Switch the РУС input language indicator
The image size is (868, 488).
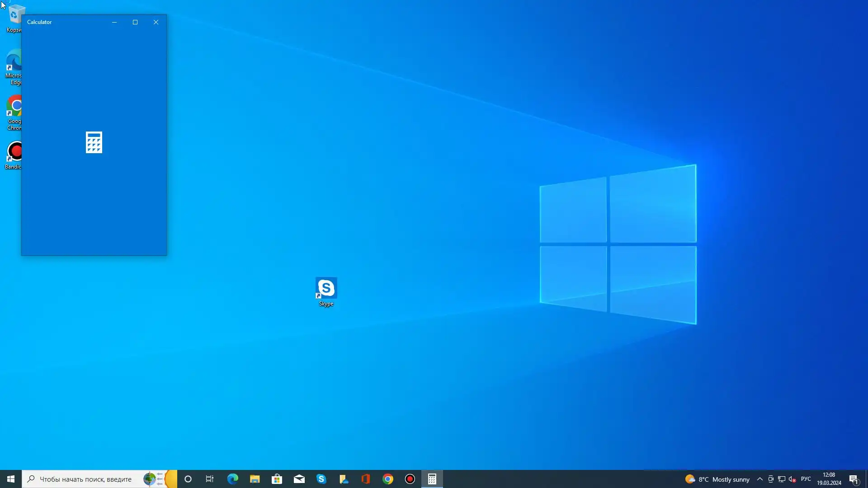(x=806, y=479)
